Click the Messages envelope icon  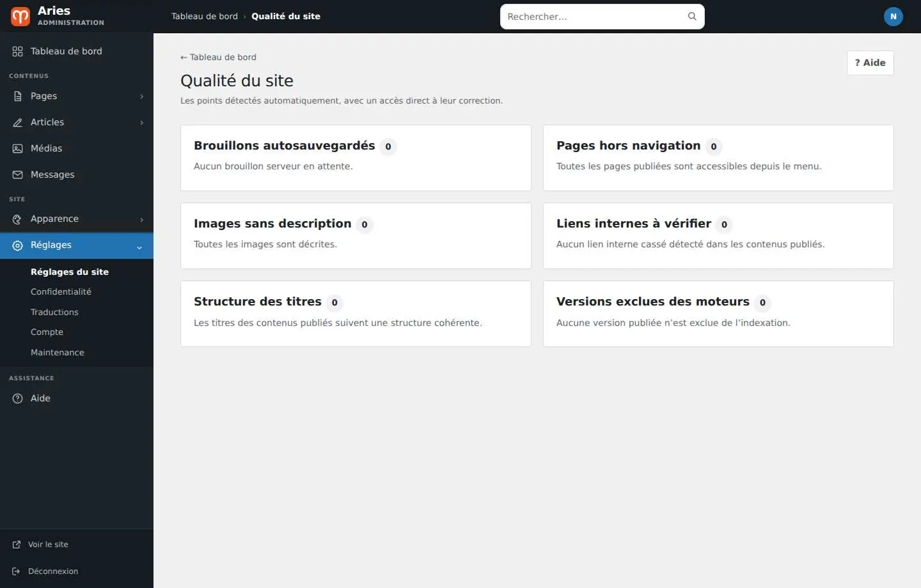click(x=17, y=174)
